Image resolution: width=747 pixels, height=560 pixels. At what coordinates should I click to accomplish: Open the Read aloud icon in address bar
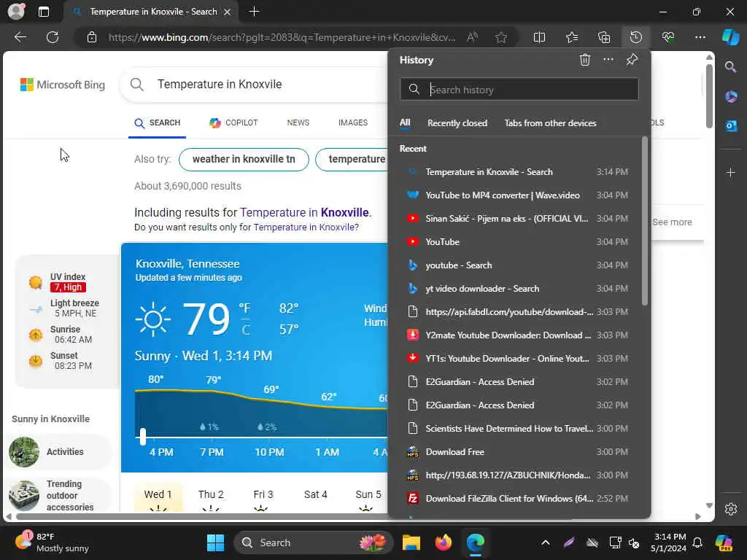pos(472,37)
